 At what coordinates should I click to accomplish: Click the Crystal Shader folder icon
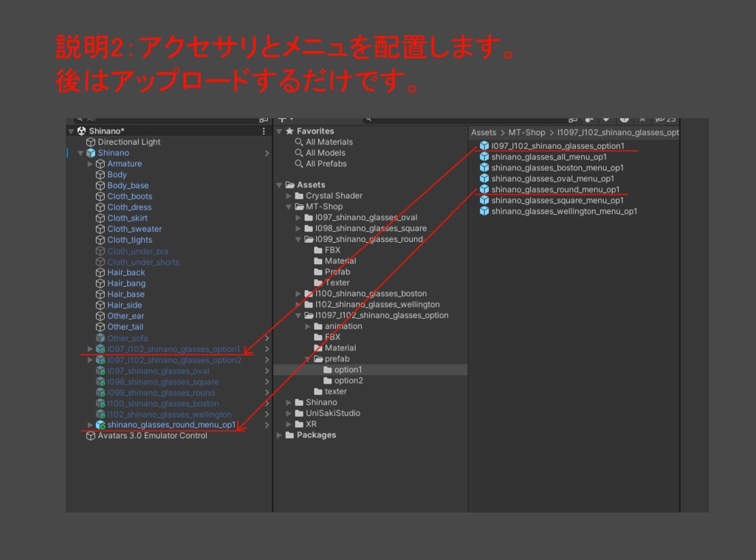299,196
